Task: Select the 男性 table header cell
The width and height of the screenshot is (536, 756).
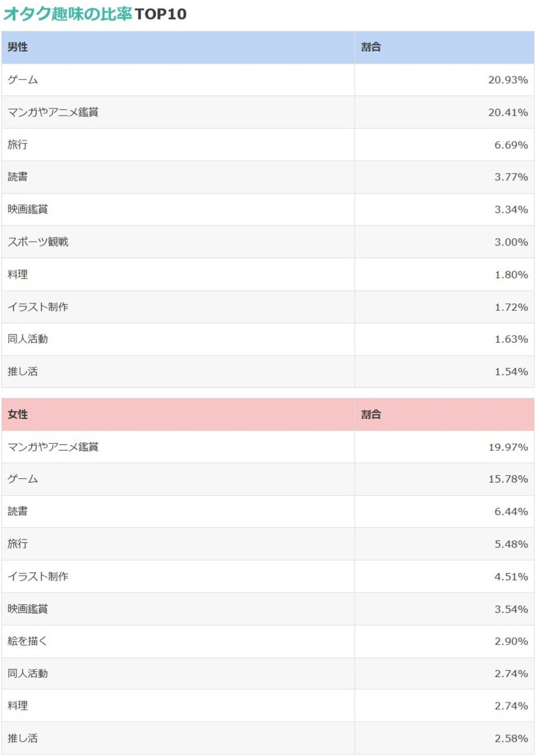Action: (178, 47)
